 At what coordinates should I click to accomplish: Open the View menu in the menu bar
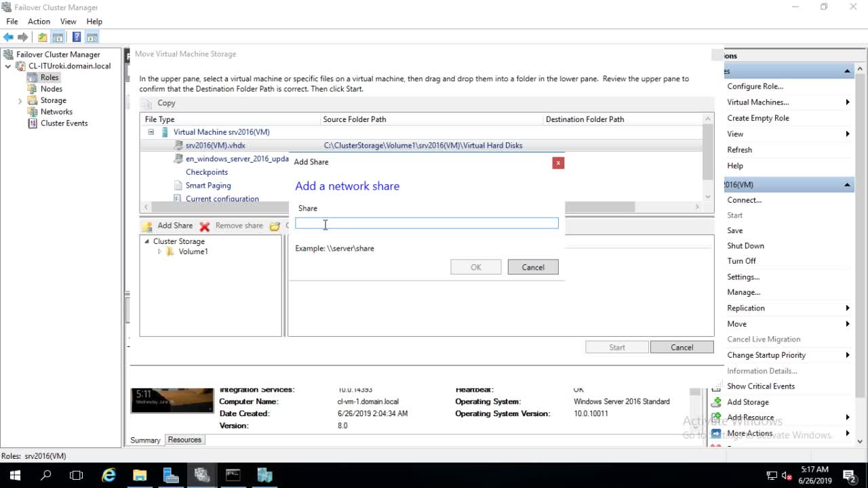pos(68,22)
